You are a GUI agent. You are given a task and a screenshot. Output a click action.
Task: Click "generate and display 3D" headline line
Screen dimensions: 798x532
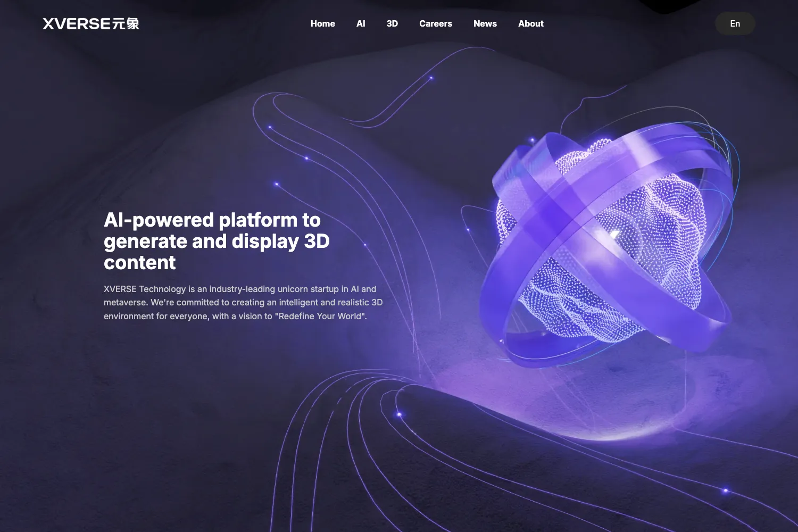pyautogui.click(x=217, y=242)
